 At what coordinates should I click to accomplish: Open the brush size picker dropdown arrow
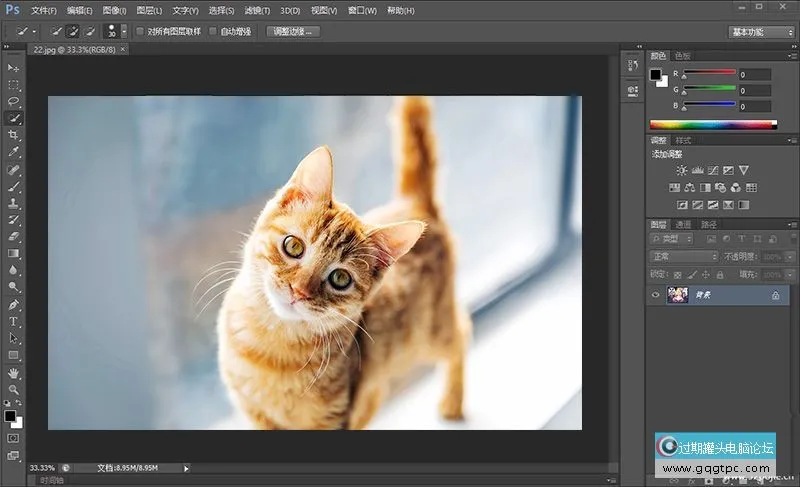(123, 32)
